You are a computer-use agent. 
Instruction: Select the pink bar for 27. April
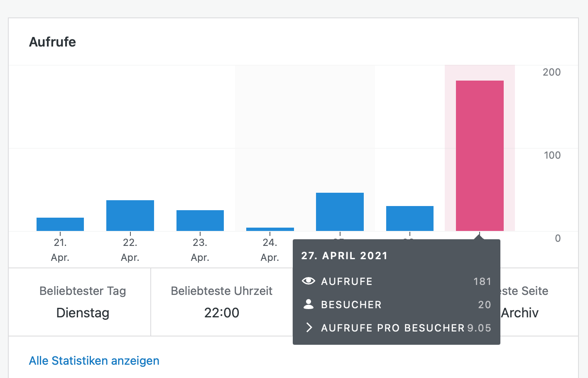[x=480, y=155]
